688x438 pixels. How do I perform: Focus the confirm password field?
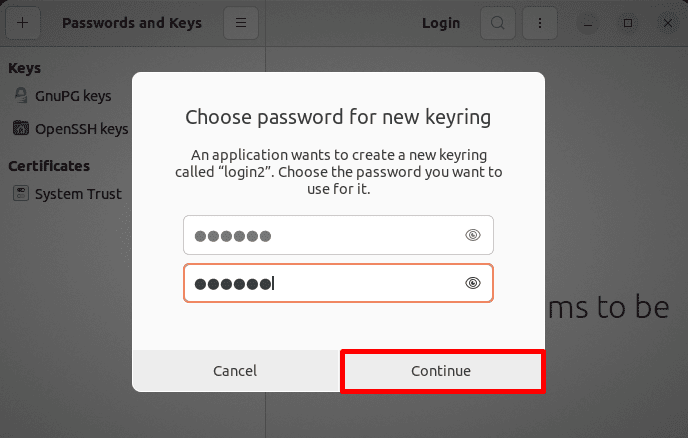tap(320, 283)
